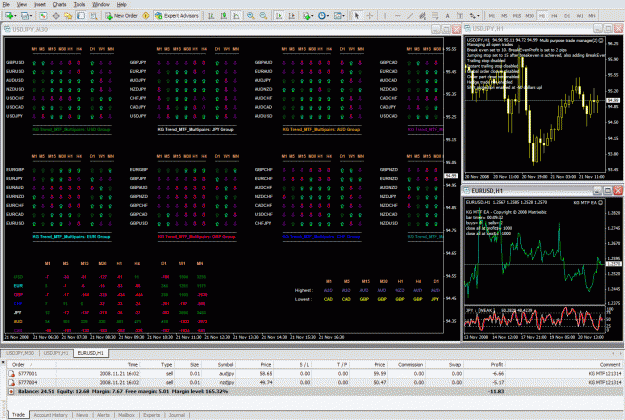Screen dimensions: 625x420
Task: Select the equidistant channel tool
Action: coord(423,16)
